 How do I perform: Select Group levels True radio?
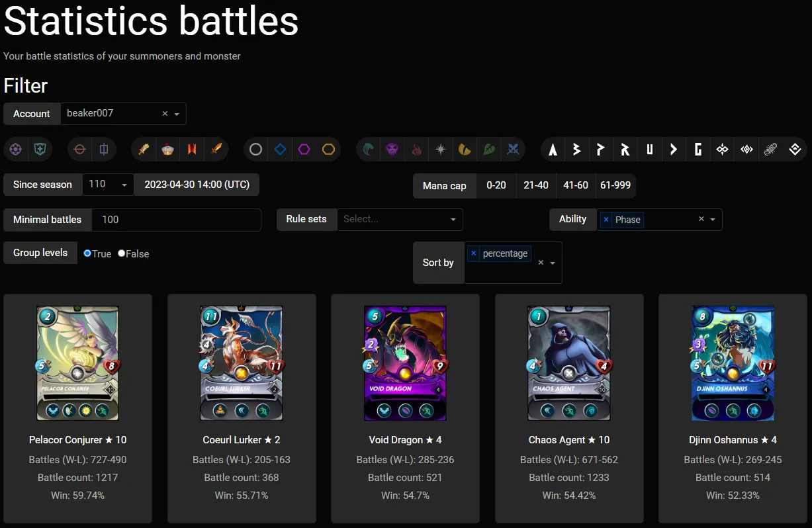click(87, 253)
